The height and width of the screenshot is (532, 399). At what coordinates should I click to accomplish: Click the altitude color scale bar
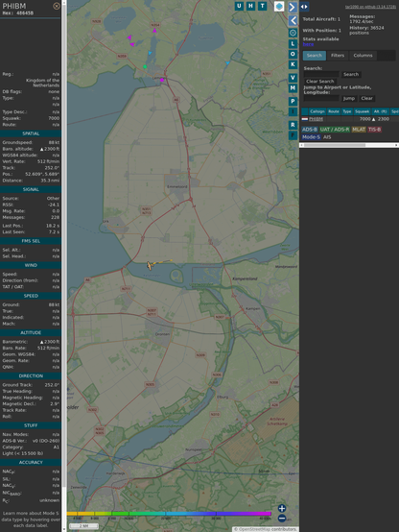click(x=169, y=514)
